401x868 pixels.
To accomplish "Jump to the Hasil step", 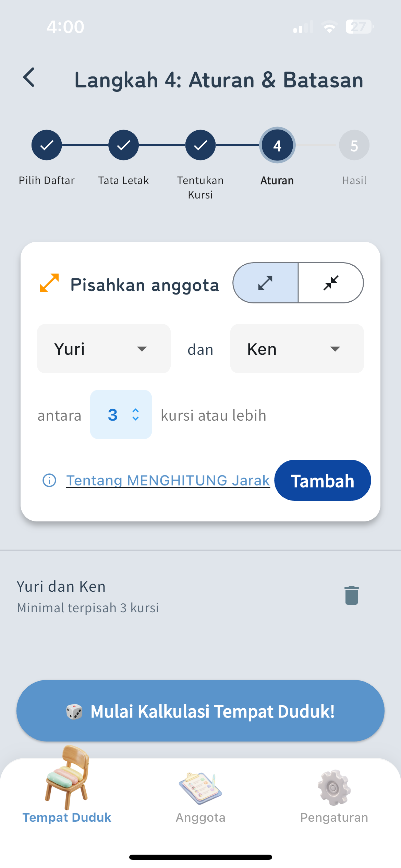I will pos(354,145).
